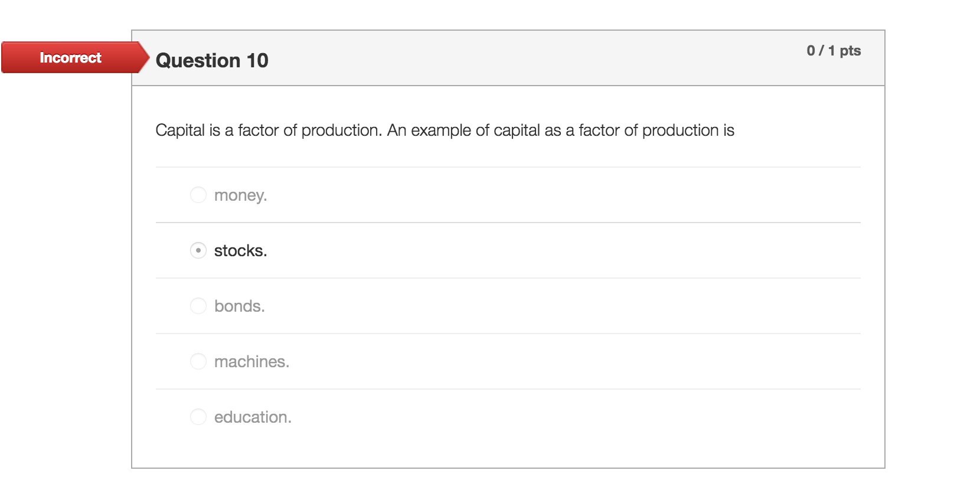The image size is (980, 490).
Task: Click the selected stocks radio button
Action: (x=198, y=250)
